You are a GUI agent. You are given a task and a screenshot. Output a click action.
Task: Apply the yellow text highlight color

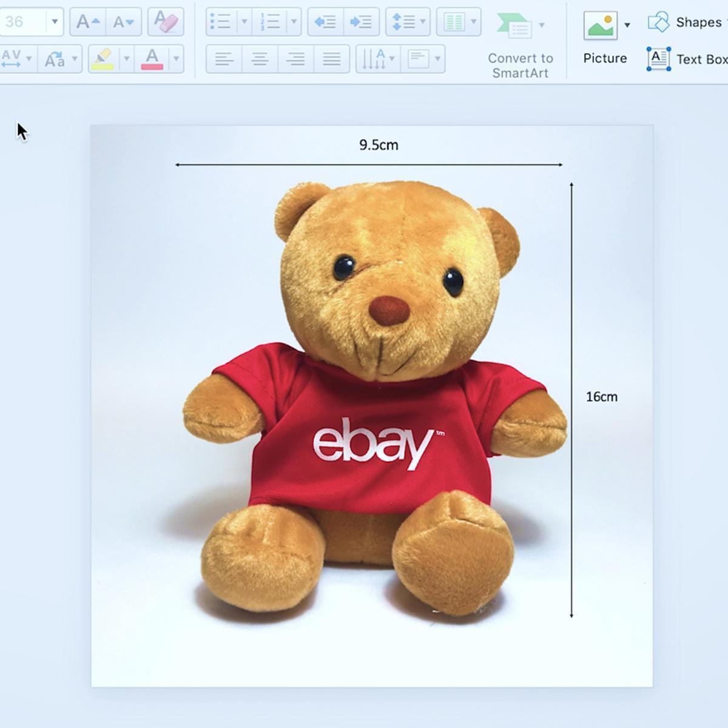(103, 59)
